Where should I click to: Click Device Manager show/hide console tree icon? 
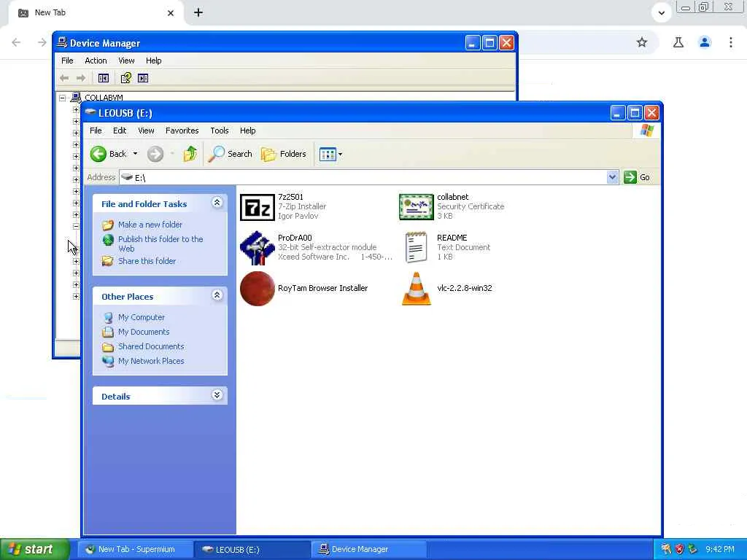click(x=104, y=78)
